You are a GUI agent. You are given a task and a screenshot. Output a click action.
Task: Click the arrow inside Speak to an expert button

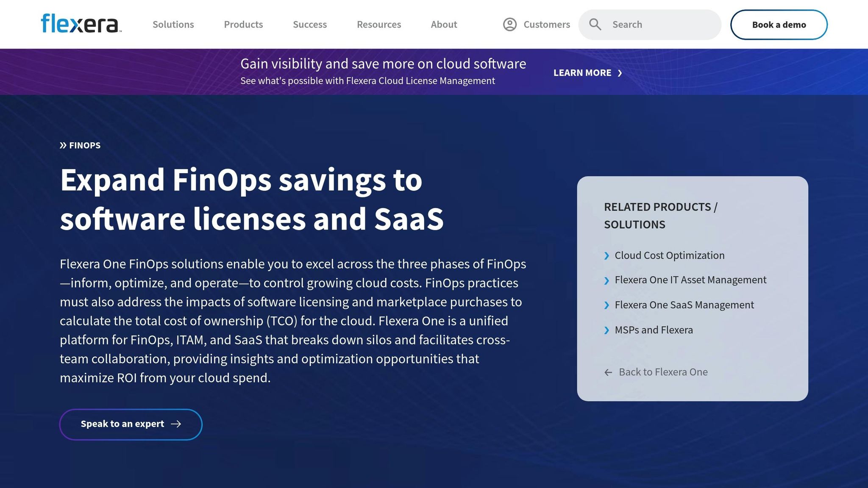pos(176,424)
